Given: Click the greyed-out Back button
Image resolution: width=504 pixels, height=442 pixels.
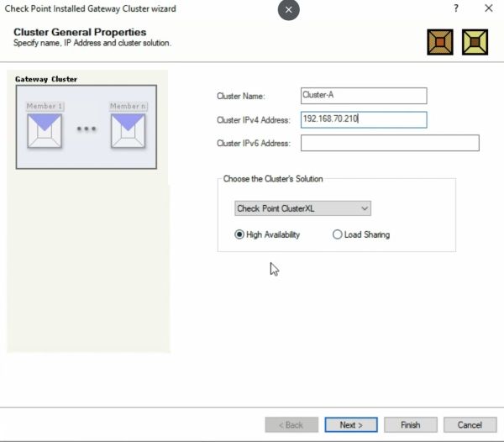Looking at the screenshot, I should [x=291, y=424].
